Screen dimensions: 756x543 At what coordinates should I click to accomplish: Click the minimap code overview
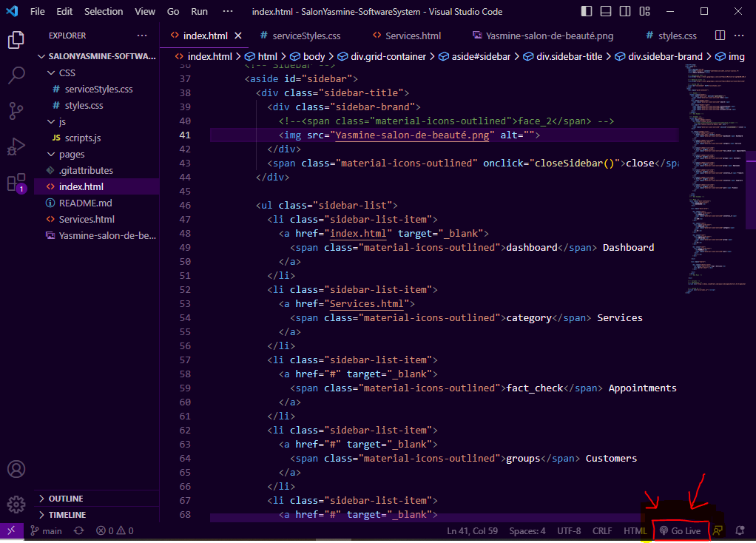pyautogui.click(x=715, y=178)
